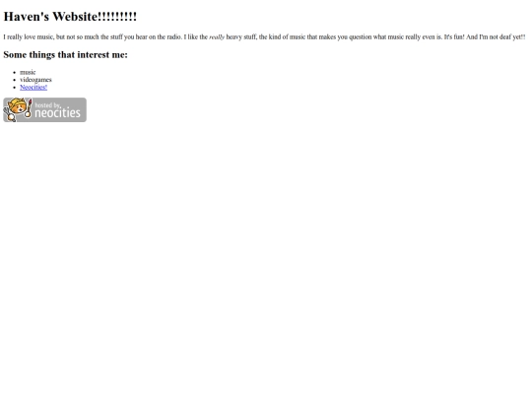The height and width of the screenshot is (399, 532).
Task: Click the "Some things that interest me:" subheading
Action: click(65, 54)
